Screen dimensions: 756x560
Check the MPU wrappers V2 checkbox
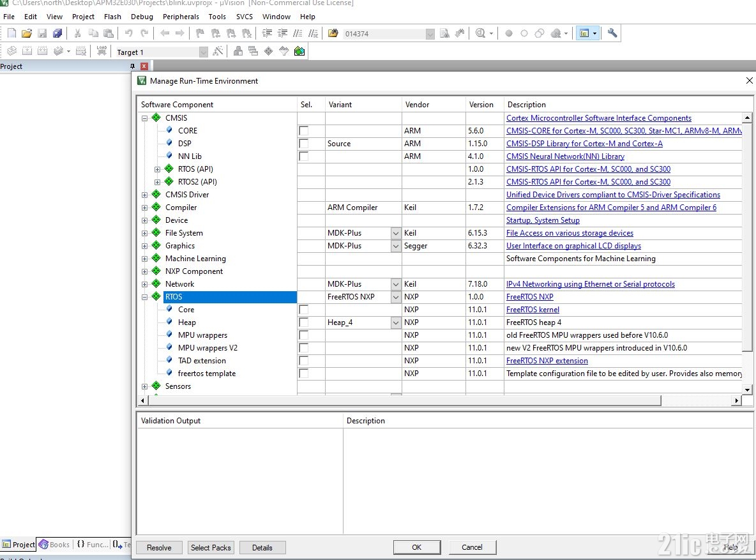[304, 348]
